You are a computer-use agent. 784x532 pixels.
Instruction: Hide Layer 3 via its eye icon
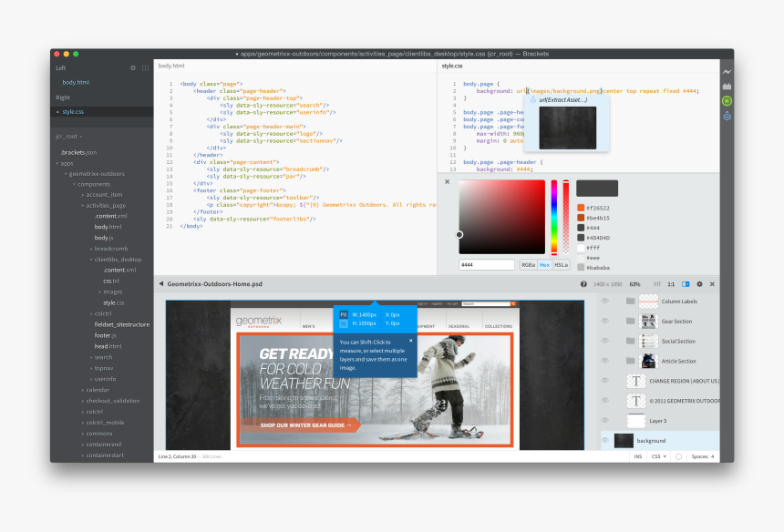click(605, 421)
